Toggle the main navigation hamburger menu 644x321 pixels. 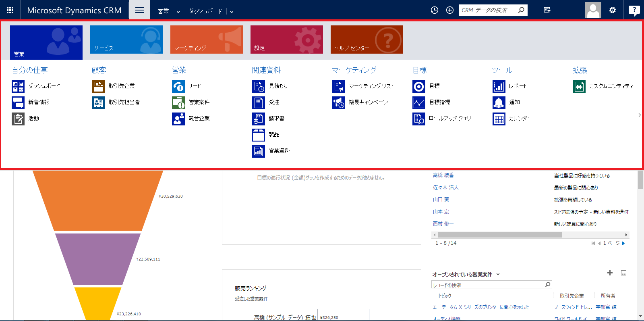140,10
